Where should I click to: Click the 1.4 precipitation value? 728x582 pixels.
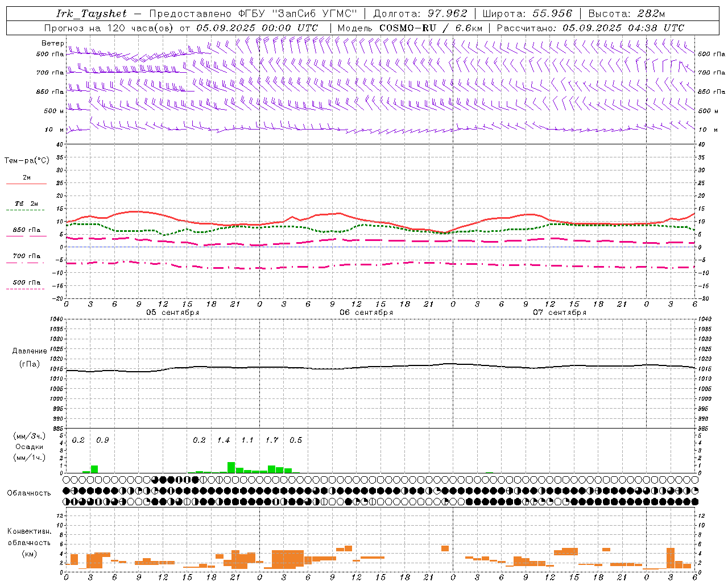tap(224, 440)
